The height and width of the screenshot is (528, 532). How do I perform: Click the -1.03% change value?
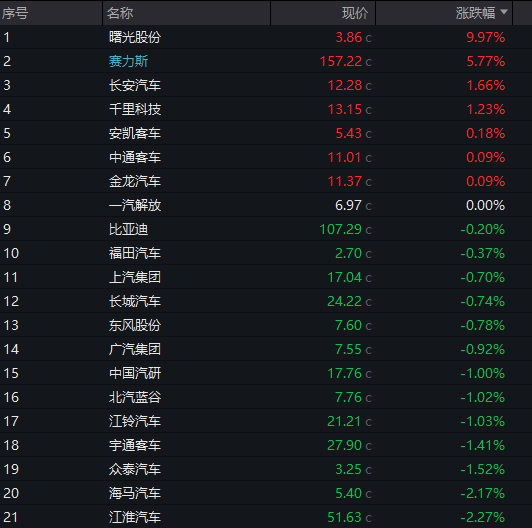[483, 421]
